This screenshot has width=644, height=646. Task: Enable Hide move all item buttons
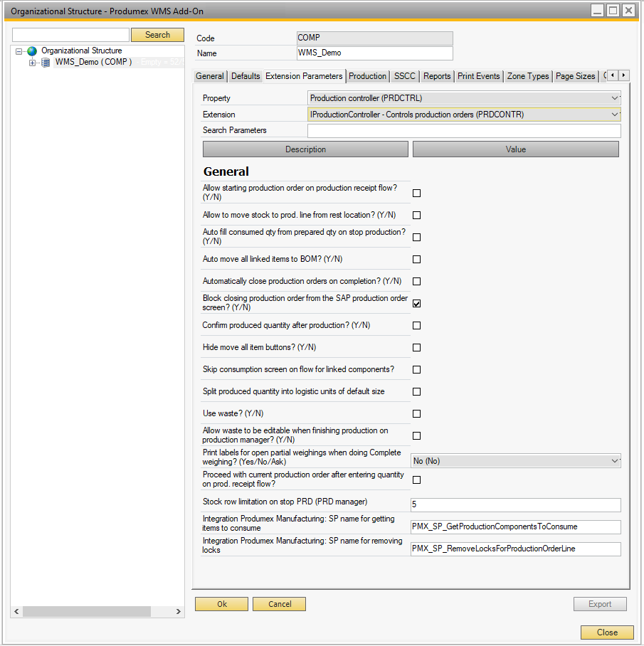tap(416, 347)
